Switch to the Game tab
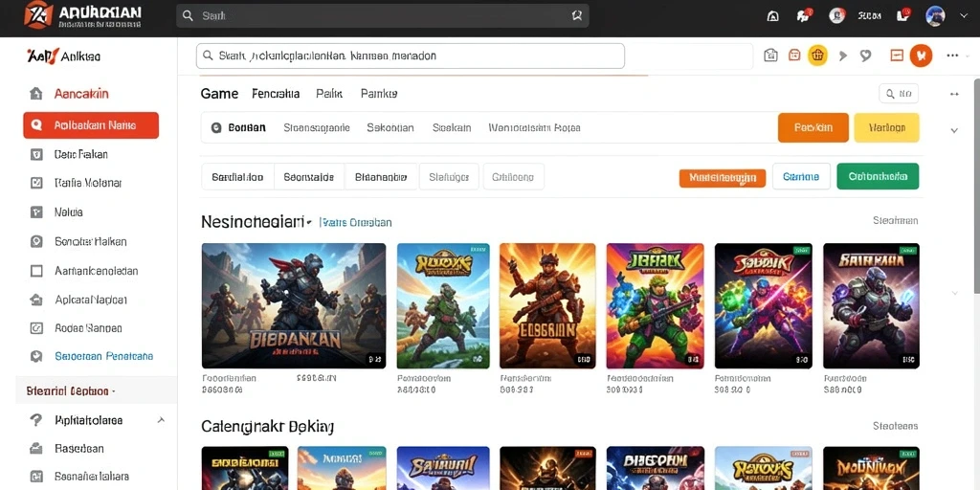This screenshot has height=490, width=980. (x=219, y=94)
